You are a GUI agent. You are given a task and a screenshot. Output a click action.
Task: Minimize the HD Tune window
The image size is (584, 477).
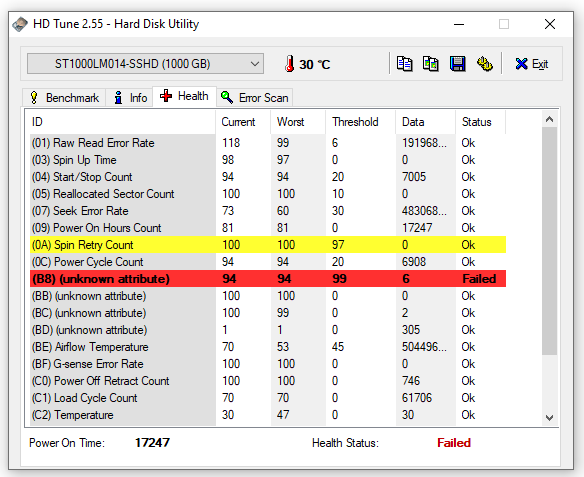(x=459, y=25)
